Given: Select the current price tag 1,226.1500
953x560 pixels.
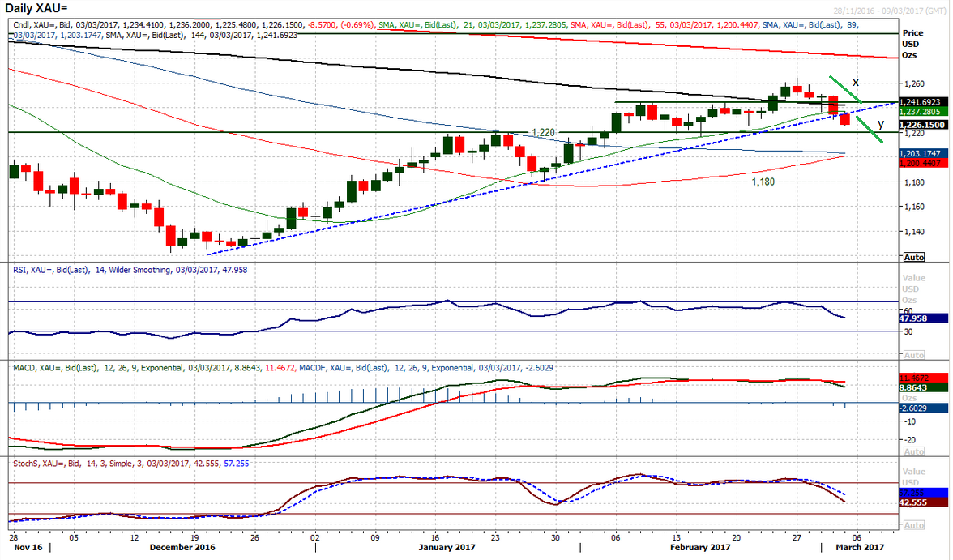Looking at the screenshot, I should point(924,125).
